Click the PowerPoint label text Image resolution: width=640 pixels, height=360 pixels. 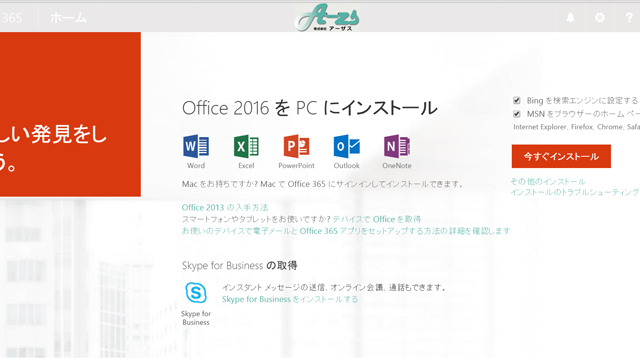point(296,166)
